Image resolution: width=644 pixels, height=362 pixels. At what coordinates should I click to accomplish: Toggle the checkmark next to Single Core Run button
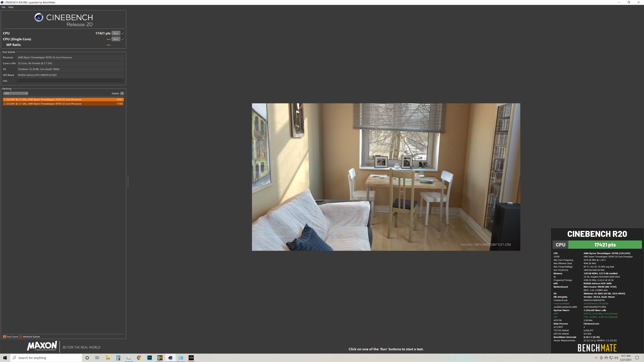tap(123, 39)
